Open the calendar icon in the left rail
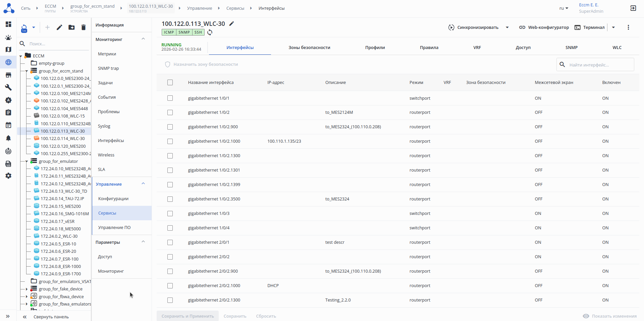This screenshot has height=321, width=644. coord(8,125)
